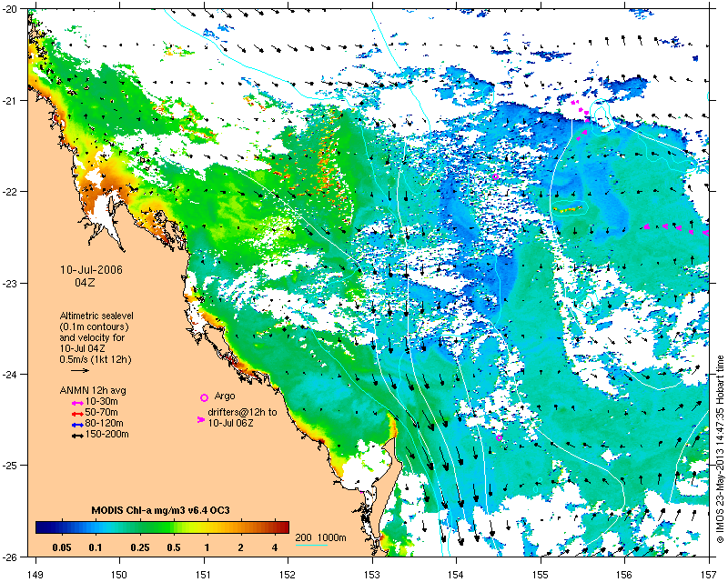
Task: Click the '04Z' time label under the date
Action: pyautogui.click(x=85, y=282)
